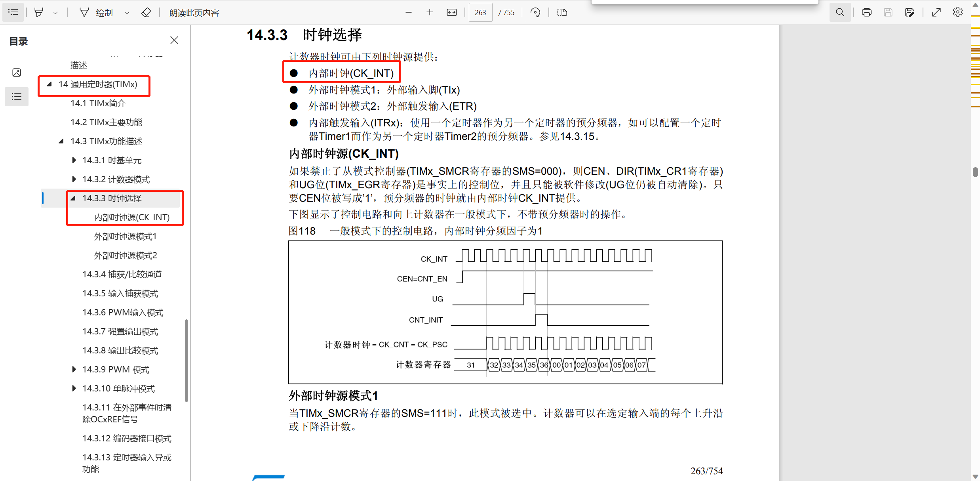Screen dimensions: 980x481
Task: Toggle the page view layout icon
Action: pos(562,12)
